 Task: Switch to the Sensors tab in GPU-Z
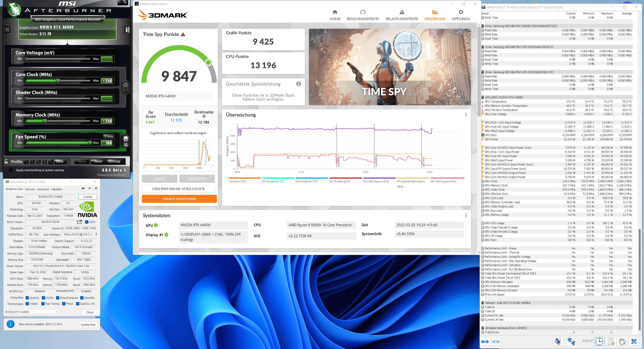click(30, 189)
